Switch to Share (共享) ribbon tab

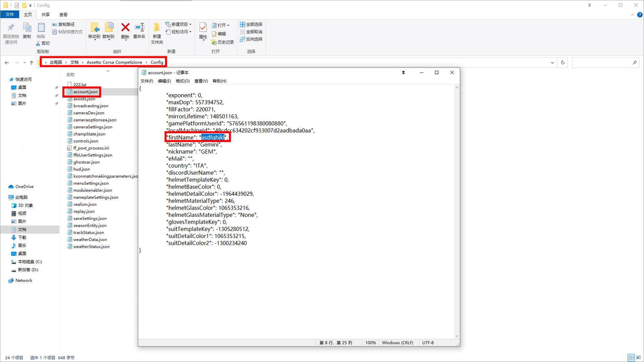(x=46, y=14)
